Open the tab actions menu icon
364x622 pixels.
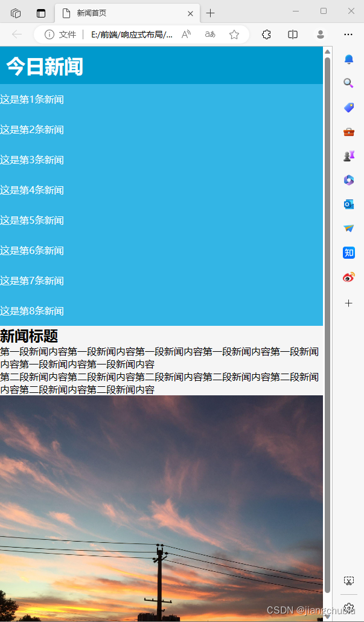click(x=41, y=13)
